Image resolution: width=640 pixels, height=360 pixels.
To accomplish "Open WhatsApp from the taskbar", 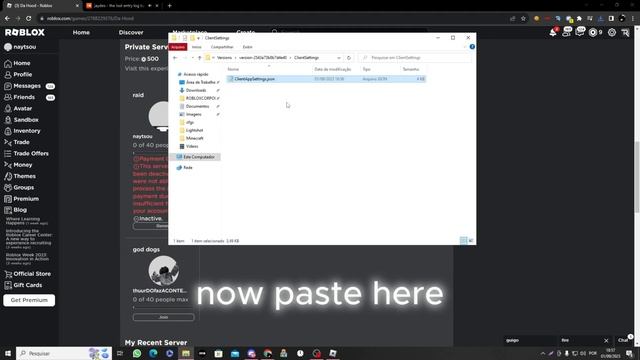I will pos(137,353).
